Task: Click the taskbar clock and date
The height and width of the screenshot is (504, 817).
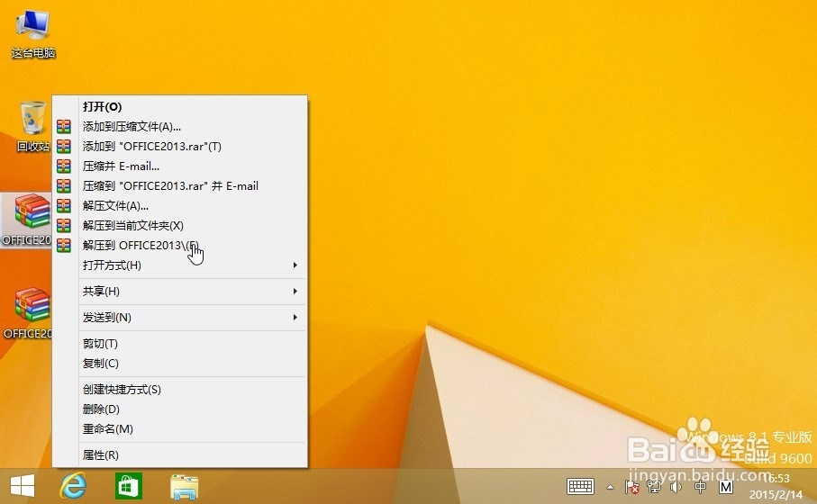Action: pyautogui.click(x=776, y=486)
